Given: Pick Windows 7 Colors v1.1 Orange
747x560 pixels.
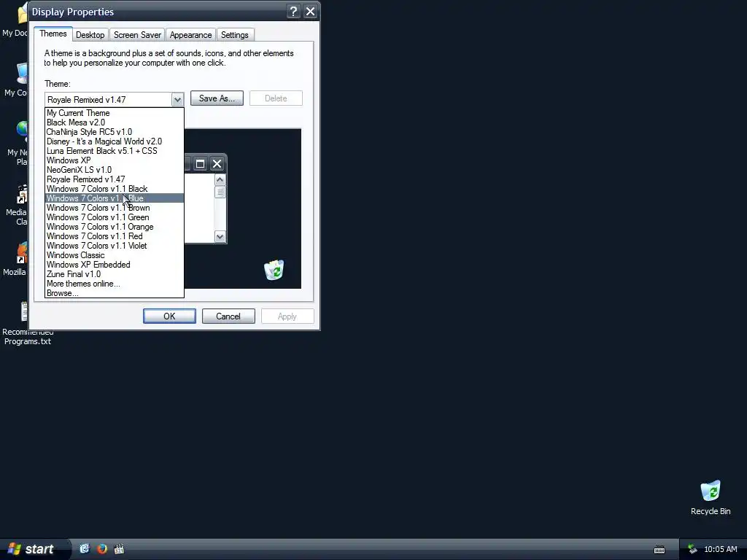Looking at the screenshot, I should 115,227.
